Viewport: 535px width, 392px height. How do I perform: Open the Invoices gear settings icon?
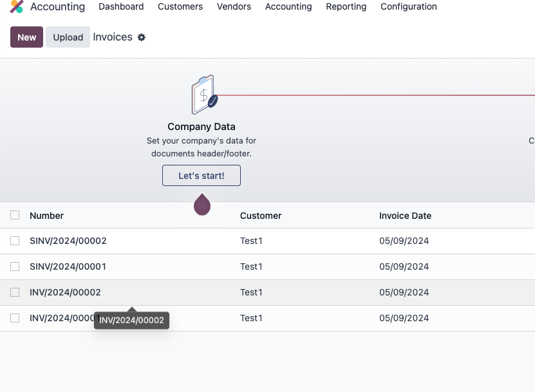pos(142,37)
